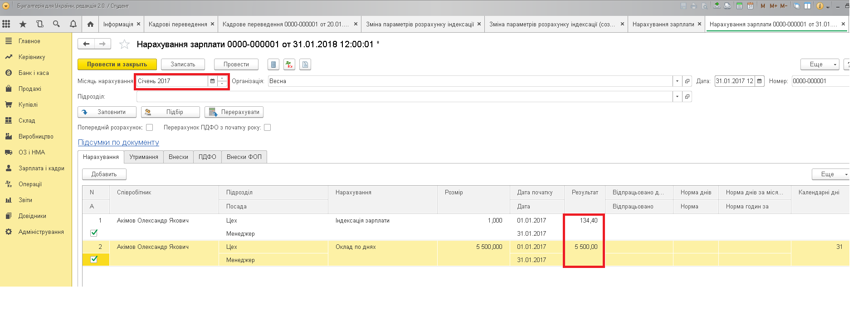
Task: Show document movements icon
Action: click(273, 64)
